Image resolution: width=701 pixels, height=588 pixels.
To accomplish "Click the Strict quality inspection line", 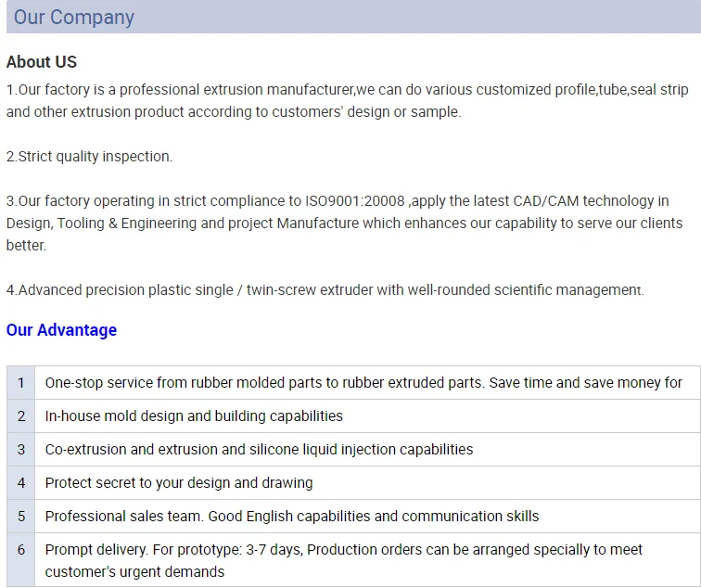I will [89, 157].
